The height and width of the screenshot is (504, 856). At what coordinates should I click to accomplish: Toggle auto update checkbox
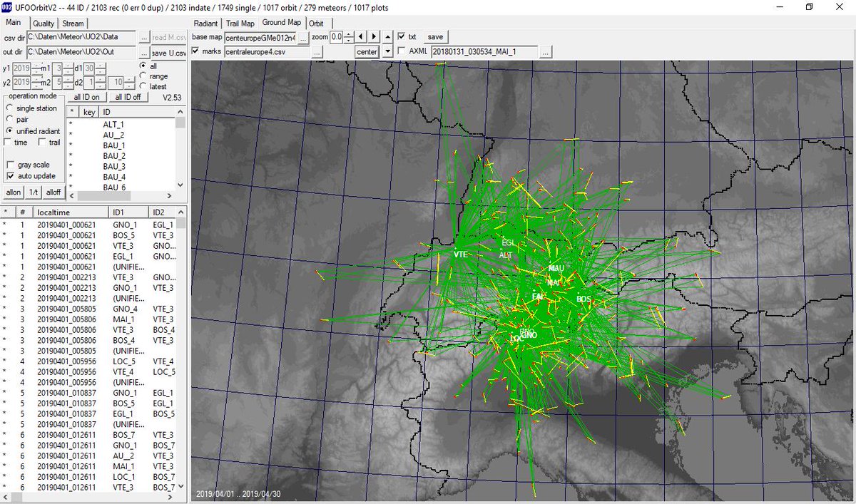[x=11, y=176]
